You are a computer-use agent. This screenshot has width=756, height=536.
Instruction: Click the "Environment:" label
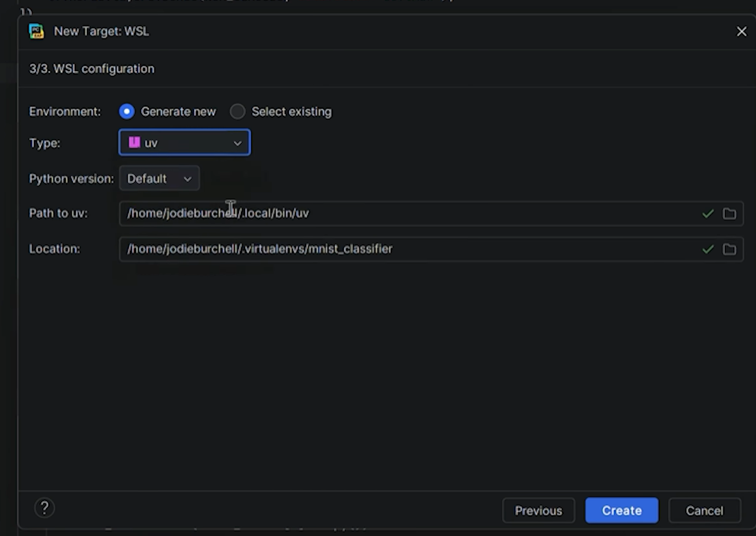pos(65,111)
